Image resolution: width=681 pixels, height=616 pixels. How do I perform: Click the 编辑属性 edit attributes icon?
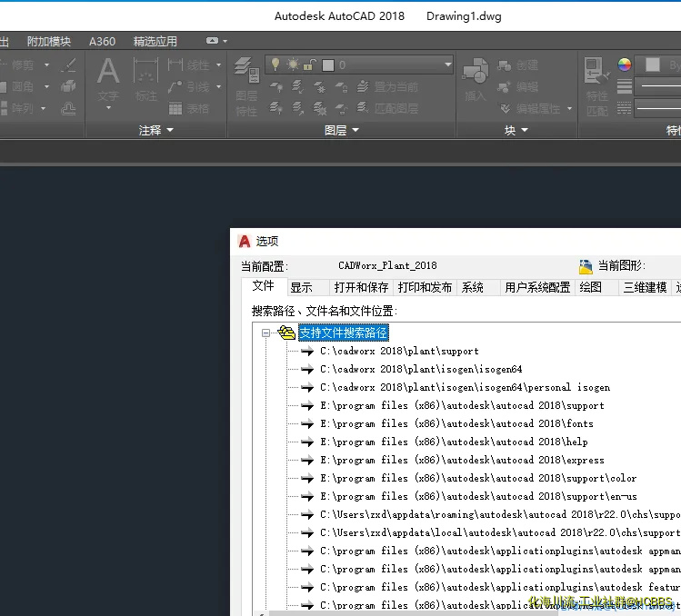coord(506,108)
